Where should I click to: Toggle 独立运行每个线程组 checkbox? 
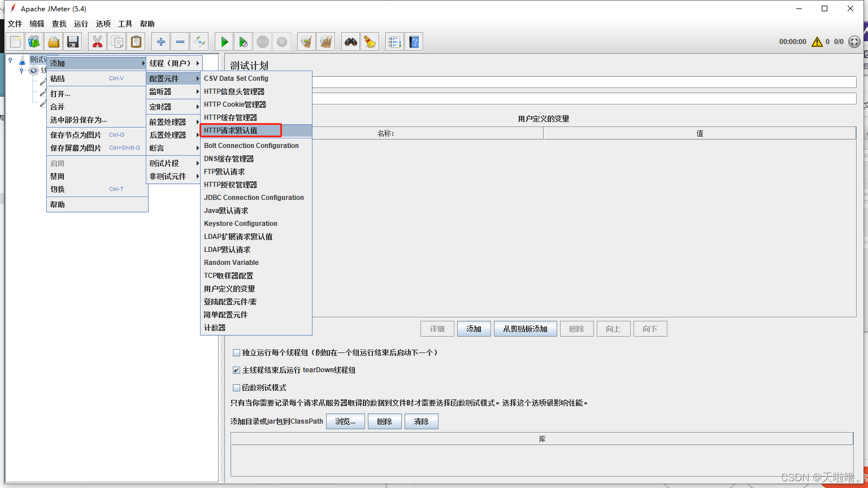click(x=237, y=352)
